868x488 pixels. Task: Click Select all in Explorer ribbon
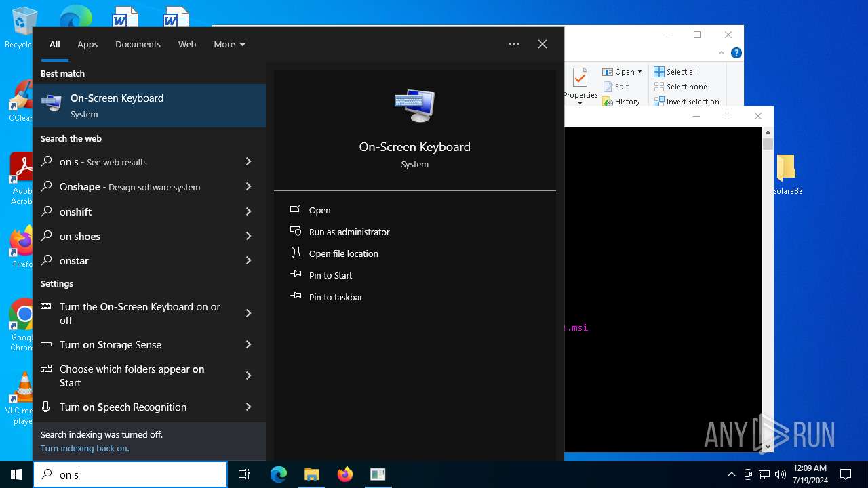[x=675, y=72]
